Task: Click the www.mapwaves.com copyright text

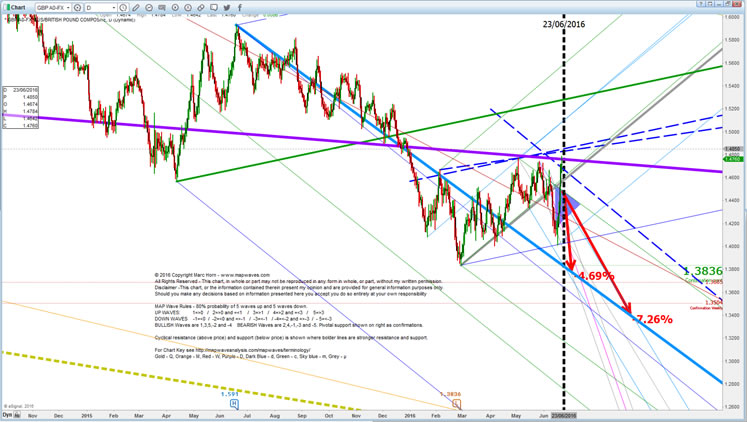Action: tap(245, 275)
